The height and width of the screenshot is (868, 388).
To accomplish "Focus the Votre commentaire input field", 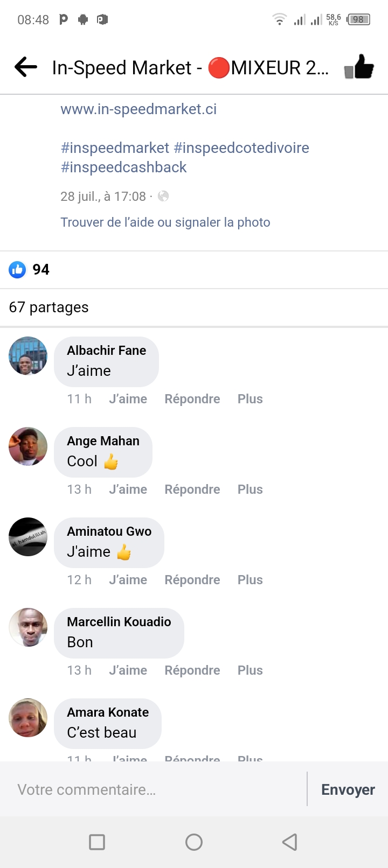I will coord(156,789).
